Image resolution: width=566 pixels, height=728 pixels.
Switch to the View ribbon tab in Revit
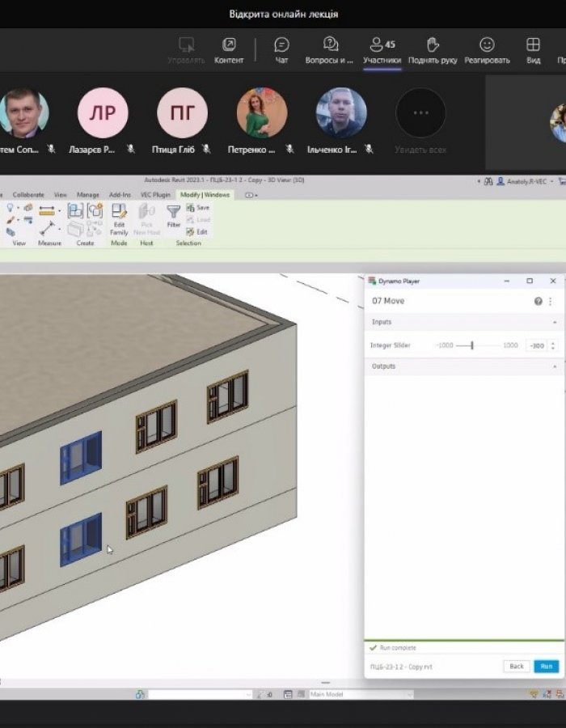tap(61, 194)
